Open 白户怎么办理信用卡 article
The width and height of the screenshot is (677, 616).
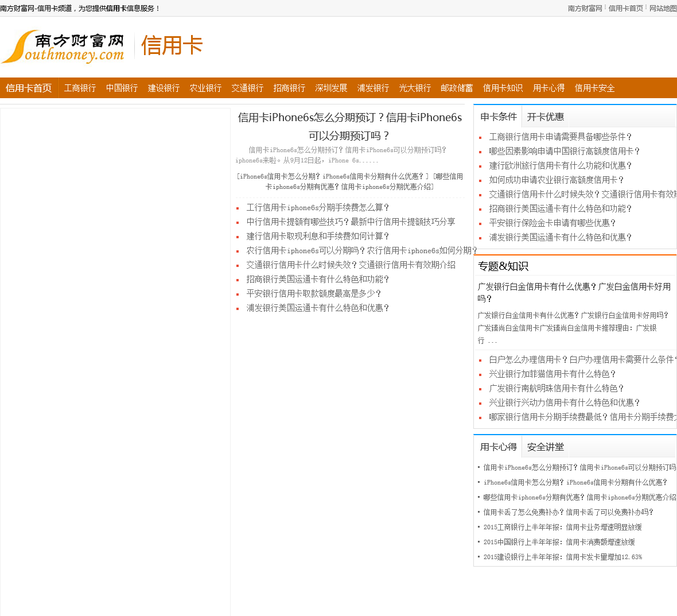[x=583, y=359]
